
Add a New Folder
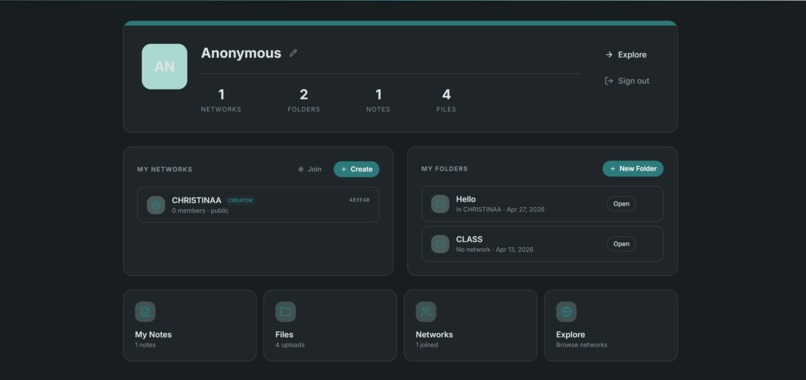(633, 169)
